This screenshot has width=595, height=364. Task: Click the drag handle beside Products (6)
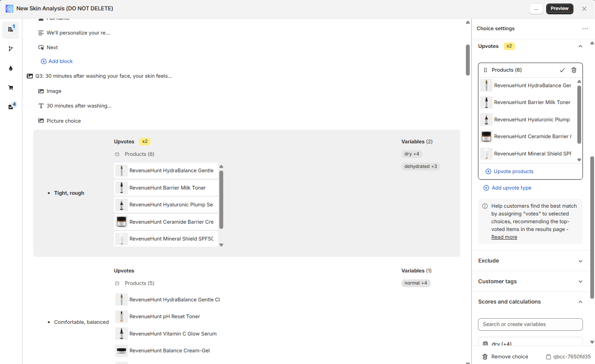485,70
